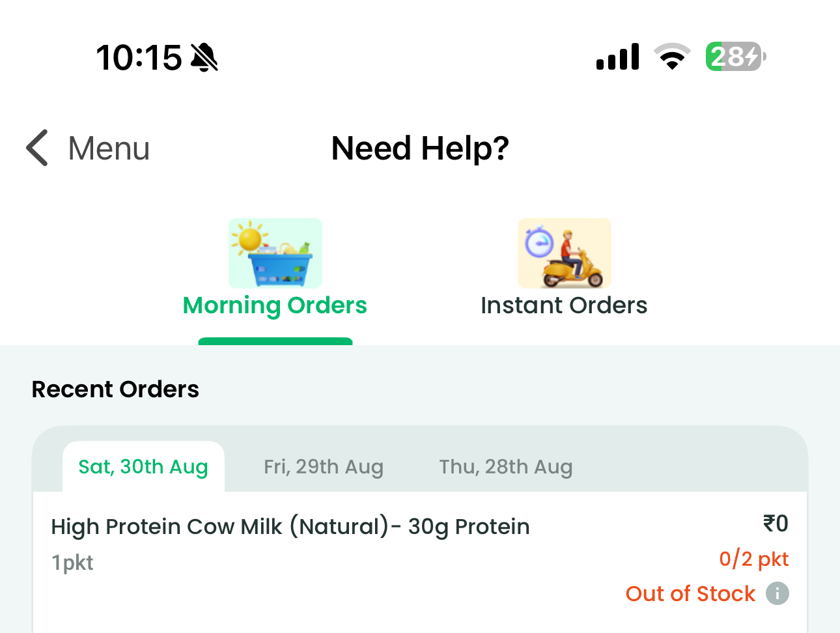This screenshot has width=840, height=633.
Task: Open the High Protein Cow Milk item
Action: pos(290,526)
